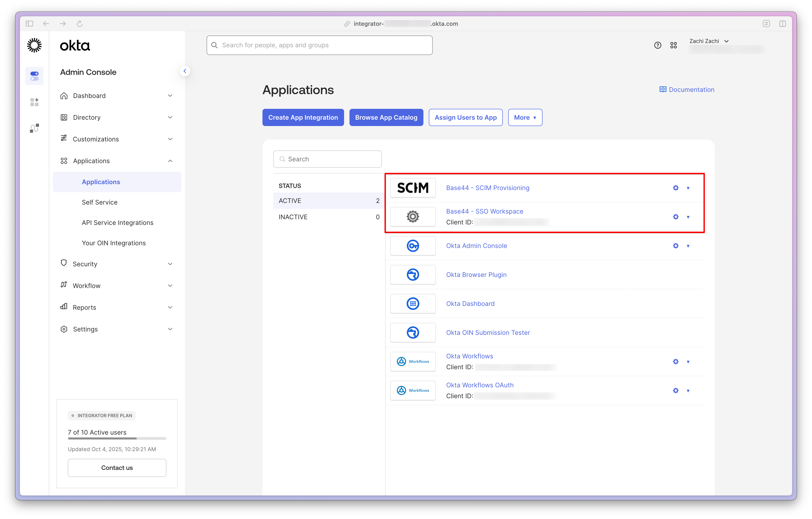Click the Okta Workflows app logo
This screenshot has width=812, height=519.
coord(413,361)
